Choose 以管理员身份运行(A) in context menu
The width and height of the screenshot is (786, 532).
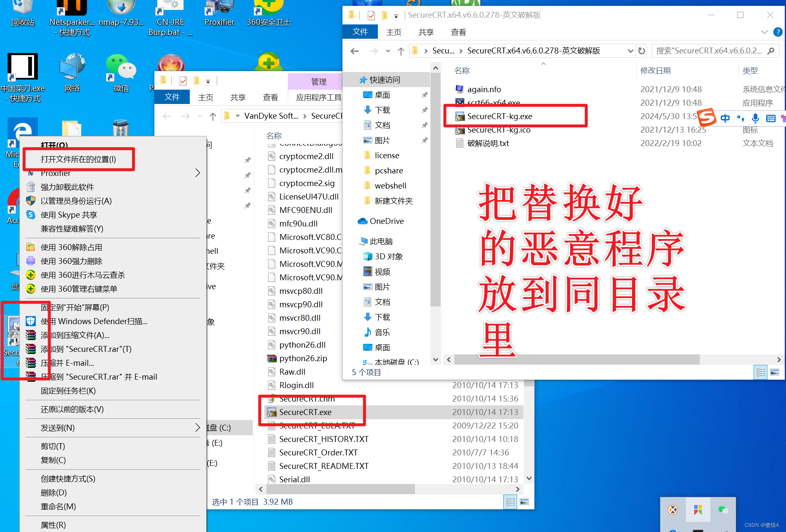point(76,201)
